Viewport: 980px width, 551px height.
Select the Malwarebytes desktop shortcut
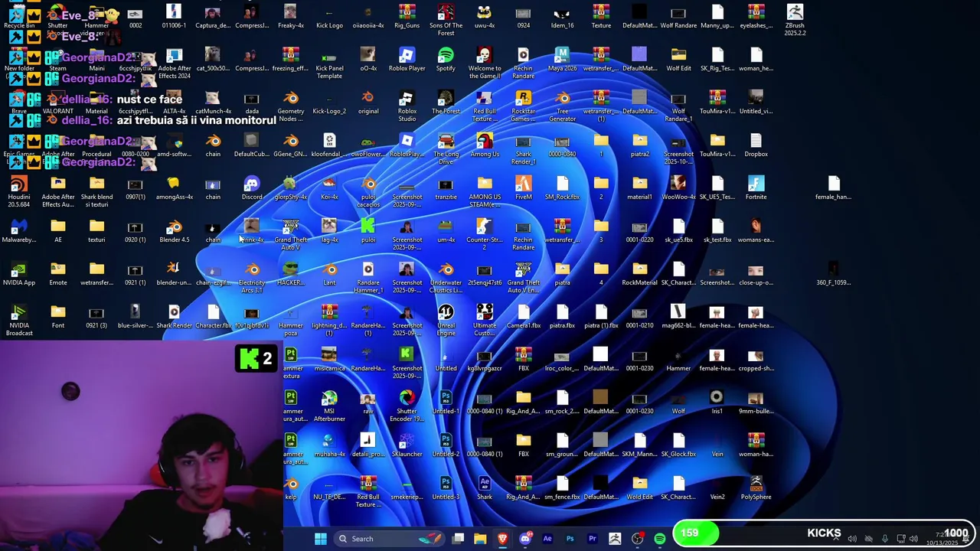click(18, 231)
